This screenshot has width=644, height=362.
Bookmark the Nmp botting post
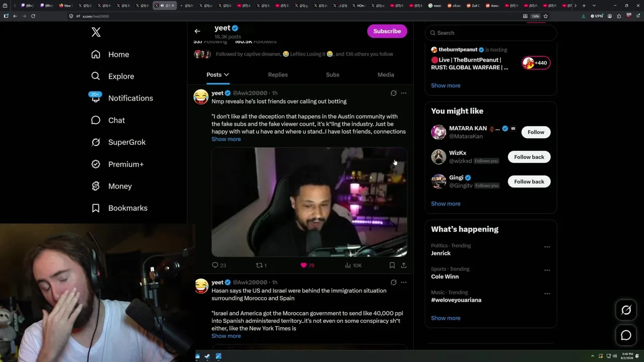[392, 265]
